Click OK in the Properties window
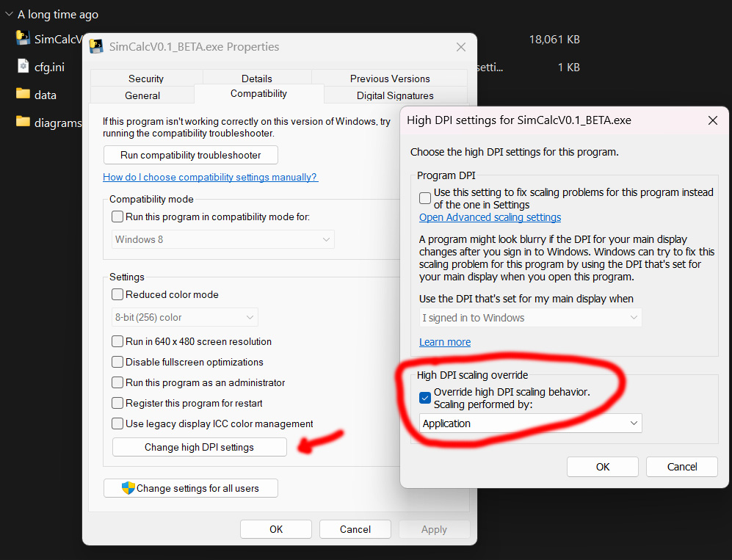The height and width of the screenshot is (560, 732). point(276,529)
